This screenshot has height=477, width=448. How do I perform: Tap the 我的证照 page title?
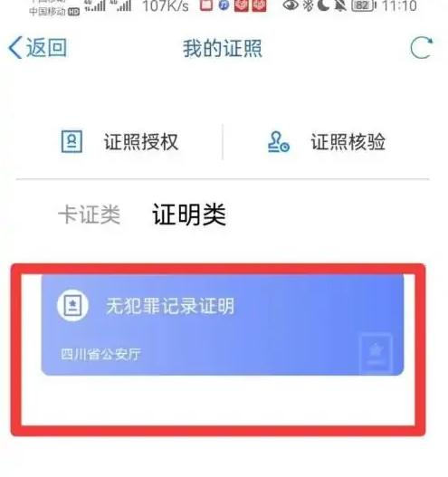pos(223,48)
